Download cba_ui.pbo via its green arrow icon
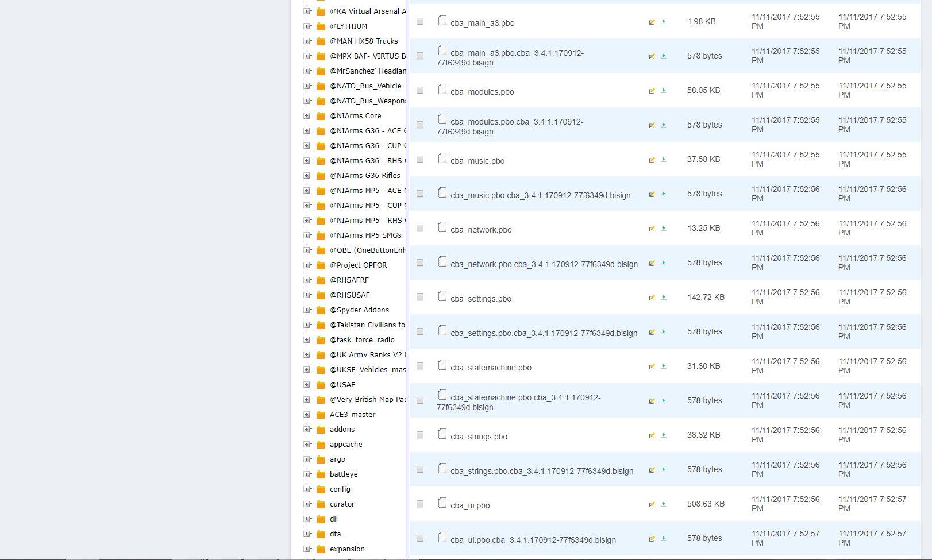Viewport: 932px width, 560px height. pos(664,504)
